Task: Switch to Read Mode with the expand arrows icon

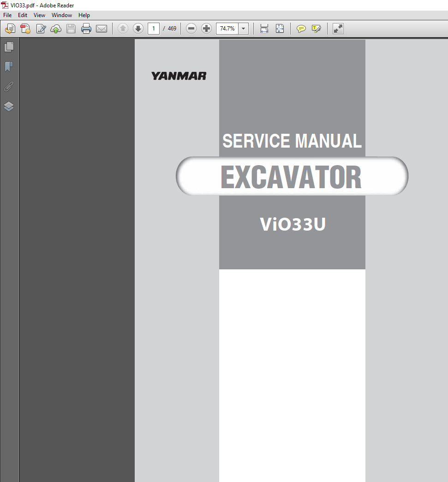Action: 338,29
